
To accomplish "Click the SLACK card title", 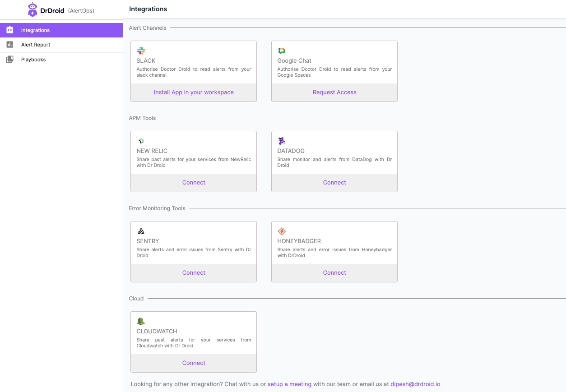I will coord(146,61).
